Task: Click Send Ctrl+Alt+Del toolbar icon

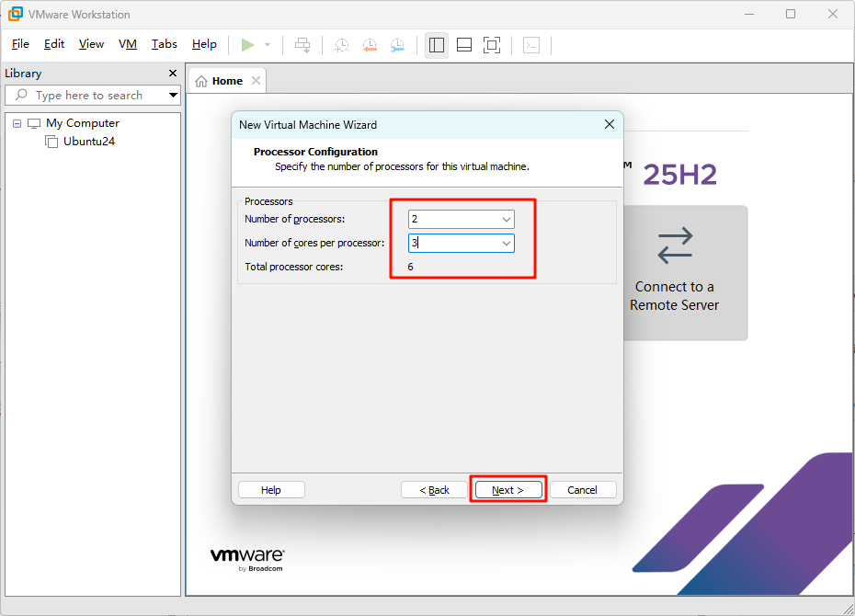Action: pyautogui.click(x=302, y=45)
